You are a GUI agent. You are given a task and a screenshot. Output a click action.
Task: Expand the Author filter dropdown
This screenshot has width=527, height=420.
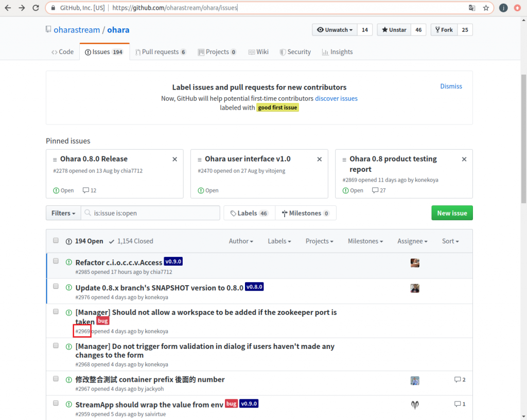click(x=241, y=241)
